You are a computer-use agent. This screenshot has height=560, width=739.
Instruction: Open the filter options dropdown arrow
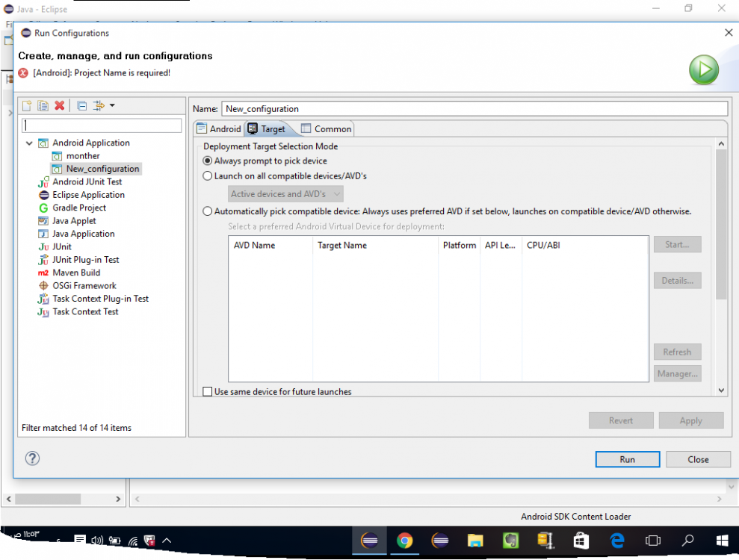(112, 105)
